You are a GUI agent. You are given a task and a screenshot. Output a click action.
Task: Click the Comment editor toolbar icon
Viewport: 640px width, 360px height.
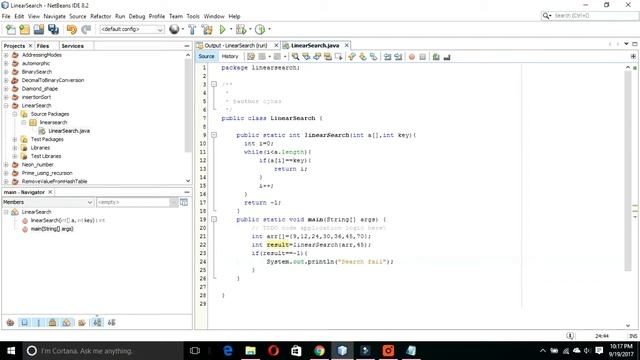436,57
